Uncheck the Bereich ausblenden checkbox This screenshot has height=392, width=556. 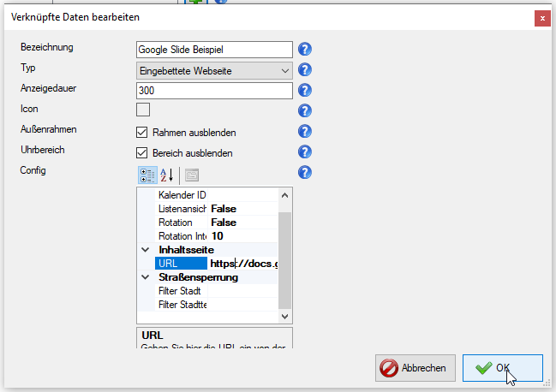coord(143,153)
